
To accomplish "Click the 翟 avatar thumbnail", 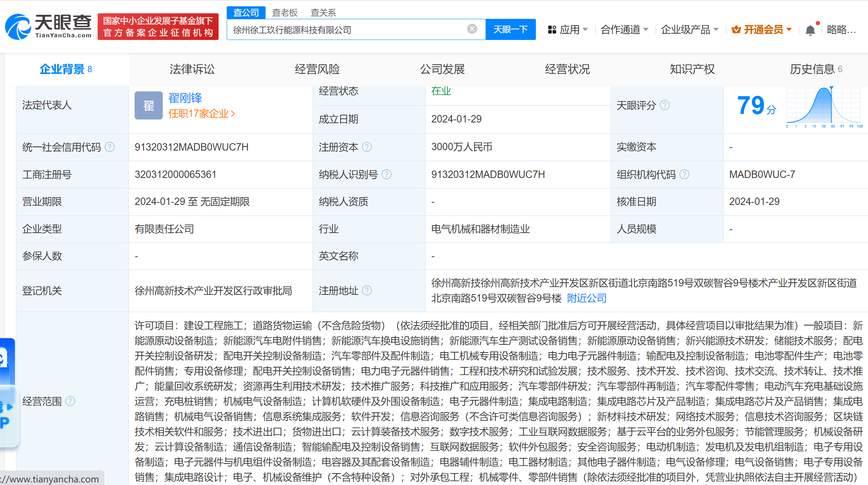I will tap(148, 105).
